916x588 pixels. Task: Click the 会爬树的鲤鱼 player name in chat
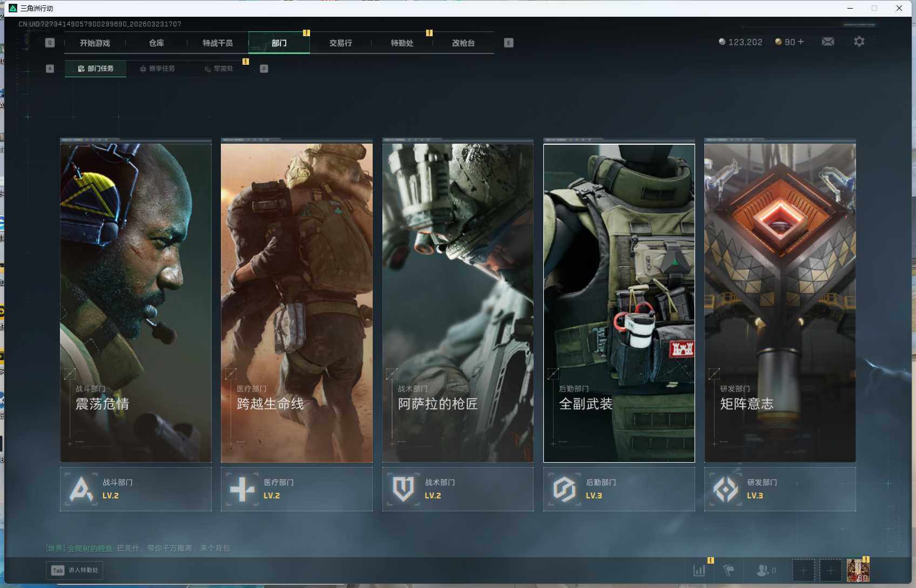pos(90,548)
